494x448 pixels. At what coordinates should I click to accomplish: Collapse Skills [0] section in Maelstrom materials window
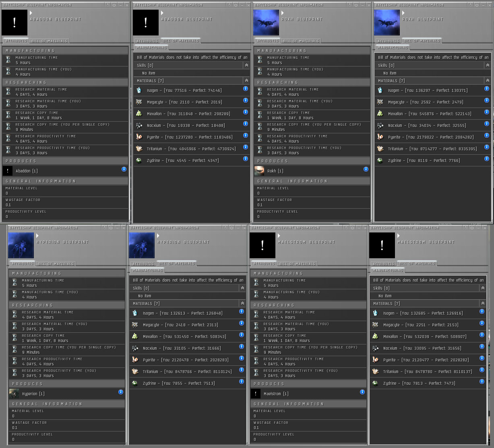pyautogui.click(x=483, y=288)
